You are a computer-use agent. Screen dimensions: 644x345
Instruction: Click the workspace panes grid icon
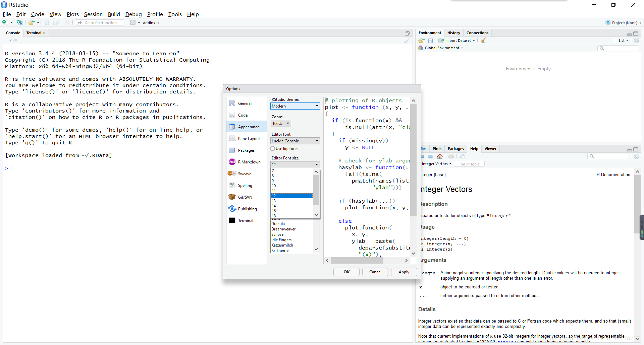tap(133, 22)
